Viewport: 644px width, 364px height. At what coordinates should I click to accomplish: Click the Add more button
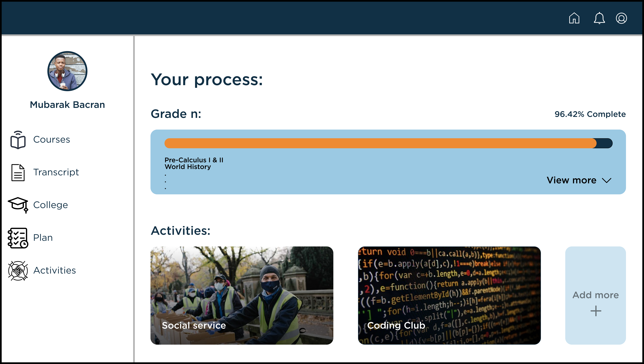coord(596,295)
